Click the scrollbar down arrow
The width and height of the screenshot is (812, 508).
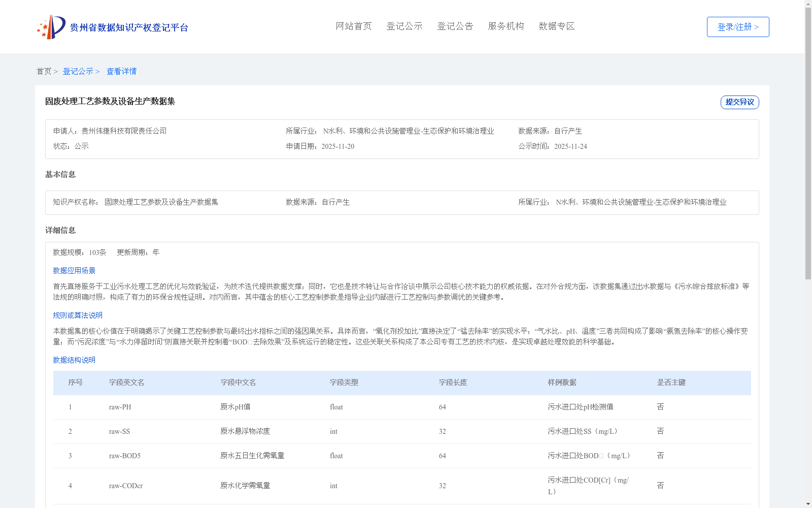click(x=808, y=504)
